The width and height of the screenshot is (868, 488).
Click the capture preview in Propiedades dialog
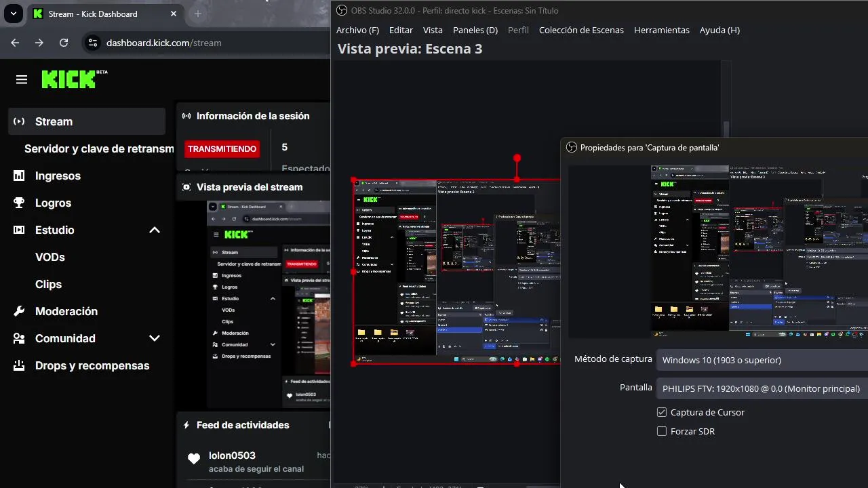tap(759, 251)
